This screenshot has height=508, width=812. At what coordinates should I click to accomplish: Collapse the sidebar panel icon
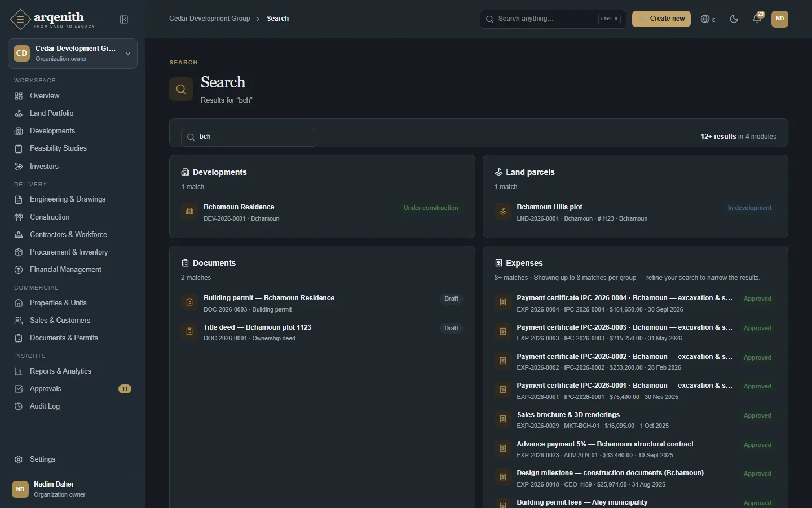[124, 20]
